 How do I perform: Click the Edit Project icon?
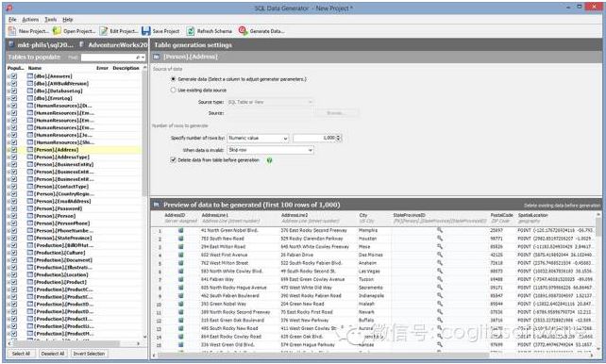(x=104, y=31)
